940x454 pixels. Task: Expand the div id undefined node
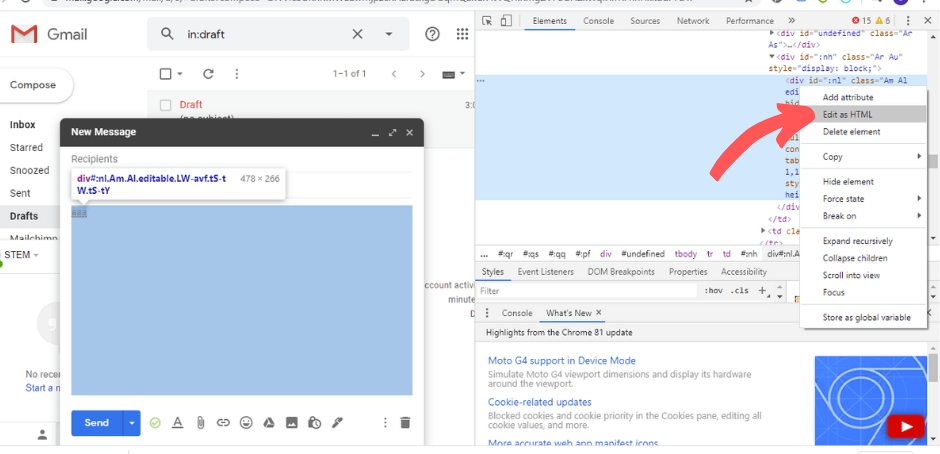click(772, 34)
